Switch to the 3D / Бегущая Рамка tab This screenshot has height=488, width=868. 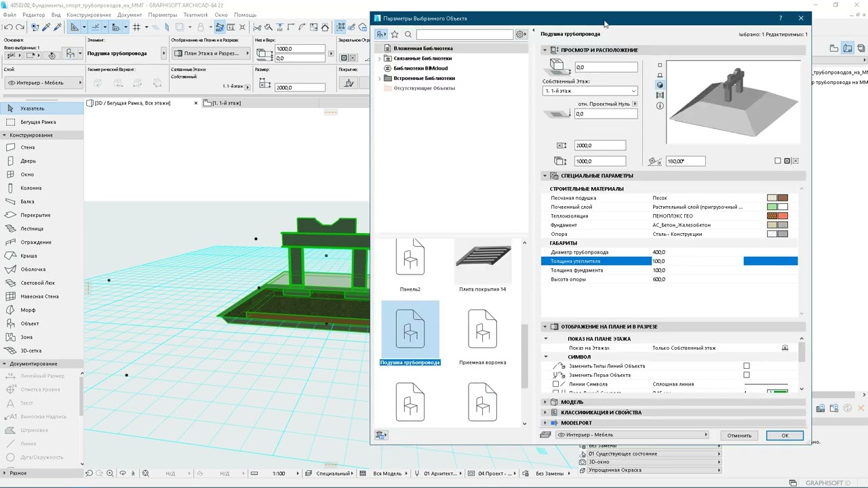[x=132, y=103]
